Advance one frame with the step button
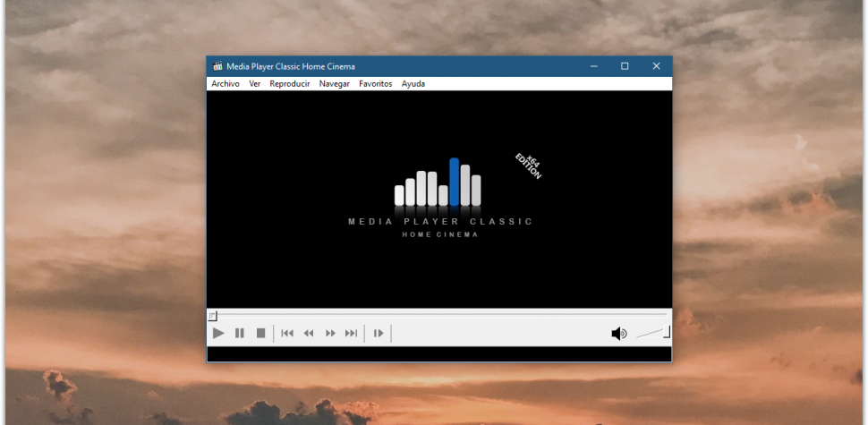 click(x=379, y=333)
